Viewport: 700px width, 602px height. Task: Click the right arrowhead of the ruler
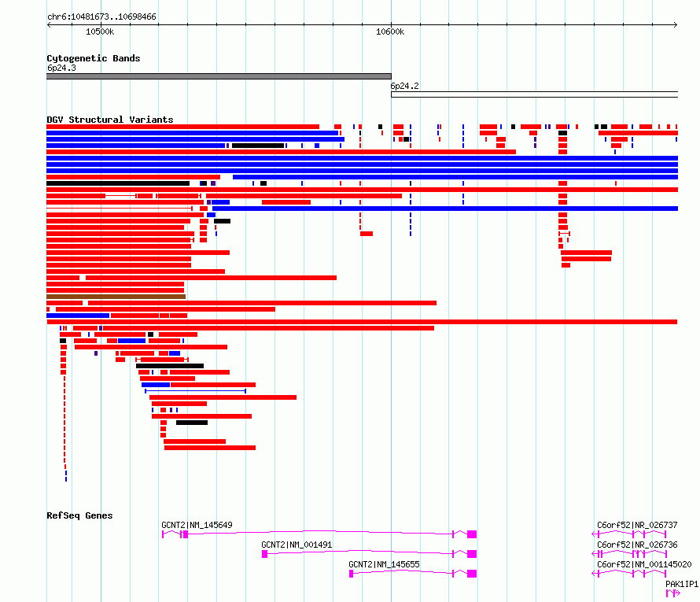[x=676, y=25]
